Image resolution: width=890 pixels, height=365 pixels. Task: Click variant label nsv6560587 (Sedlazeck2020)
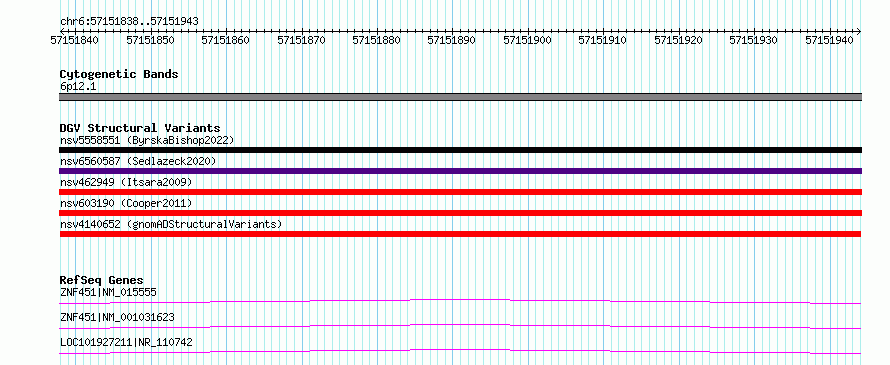click(x=138, y=161)
